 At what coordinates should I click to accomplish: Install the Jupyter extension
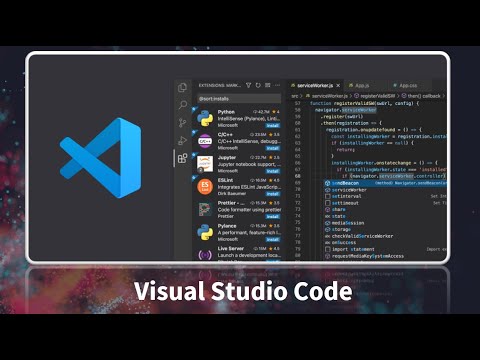pyautogui.click(x=273, y=171)
